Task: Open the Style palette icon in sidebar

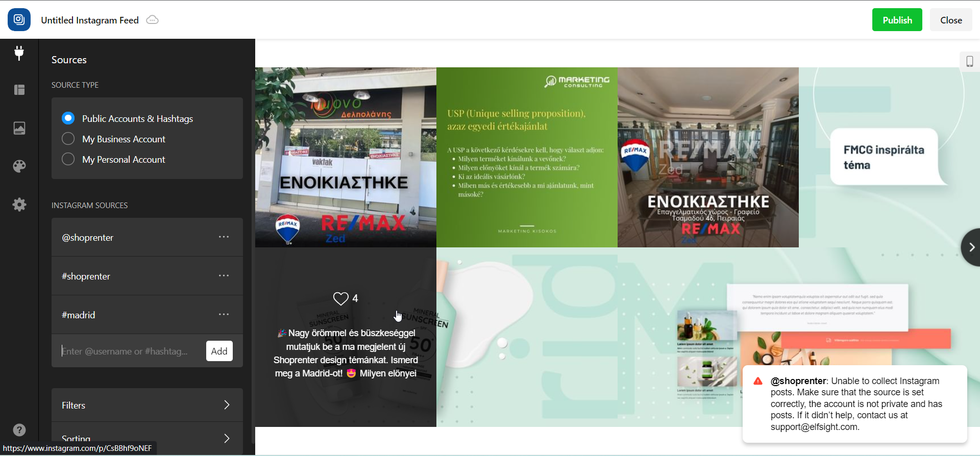Action: [19, 166]
